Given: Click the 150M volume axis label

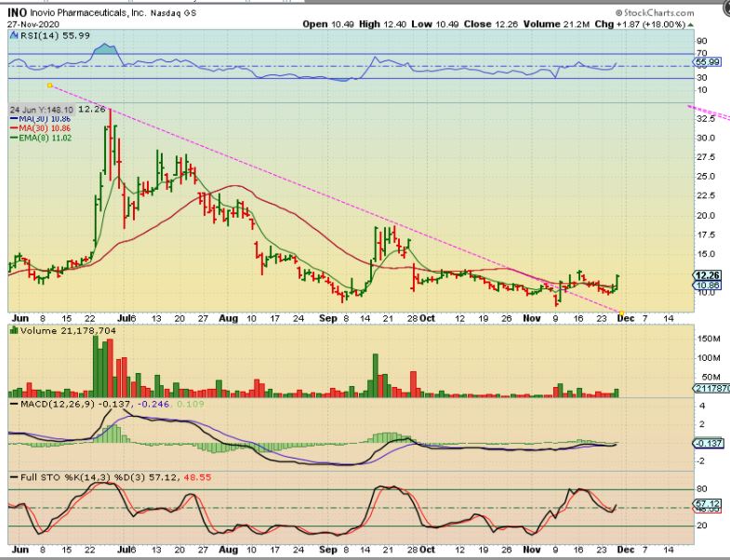Looking at the screenshot, I should coord(709,339).
